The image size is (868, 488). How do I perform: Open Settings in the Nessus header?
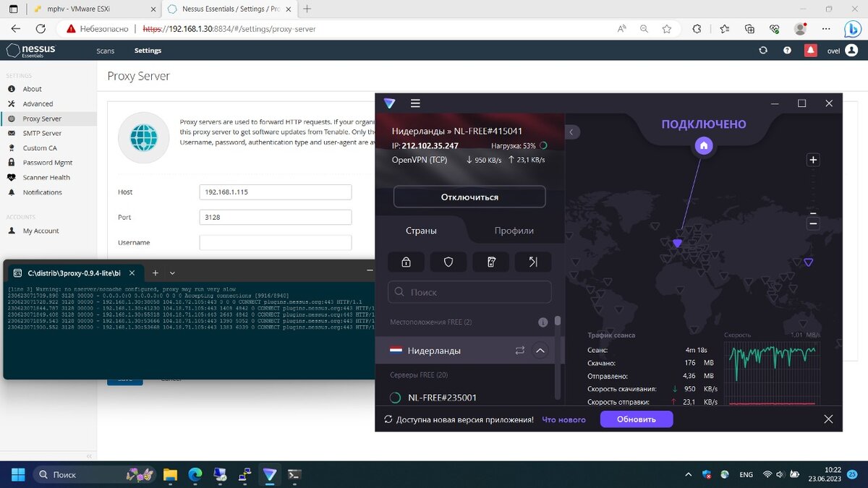point(148,51)
